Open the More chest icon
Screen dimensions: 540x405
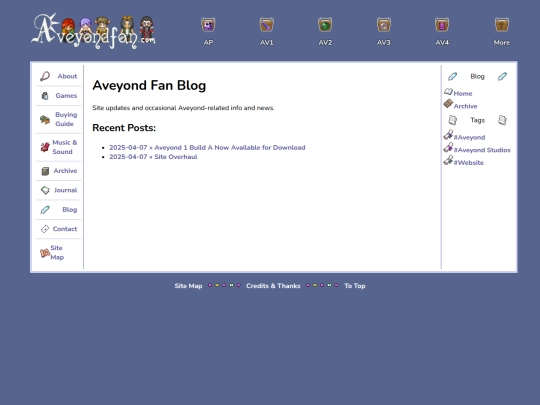(502, 25)
